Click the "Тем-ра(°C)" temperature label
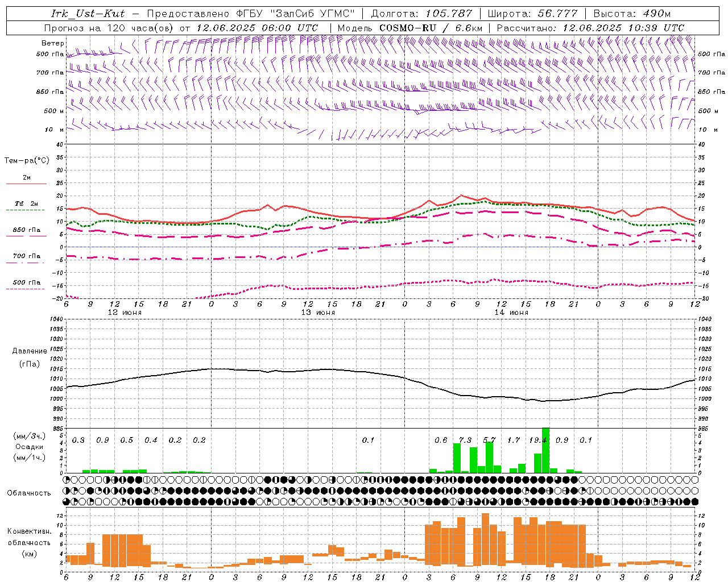The width and height of the screenshot is (728, 582). [x=27, y=161]
